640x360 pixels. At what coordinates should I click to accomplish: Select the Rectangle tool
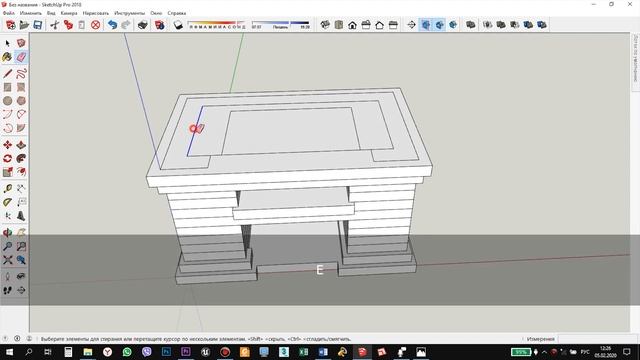pyautogui.click(x=7, y=87)
